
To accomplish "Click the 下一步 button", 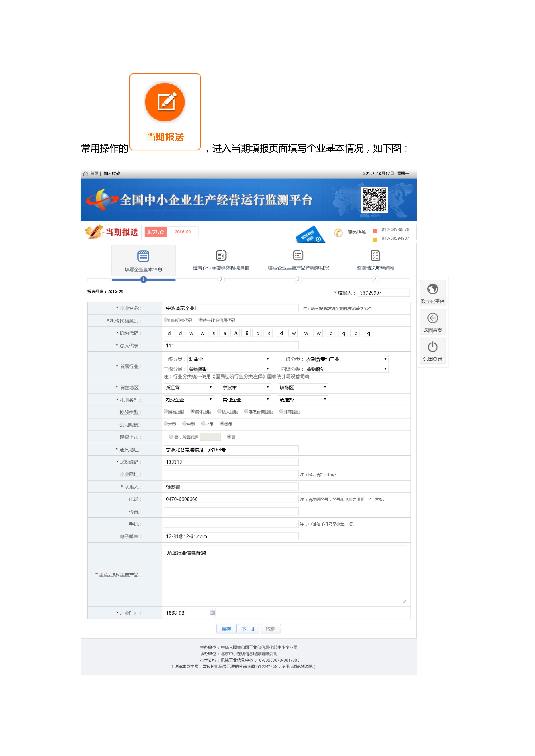I will [x=248, y=629].
